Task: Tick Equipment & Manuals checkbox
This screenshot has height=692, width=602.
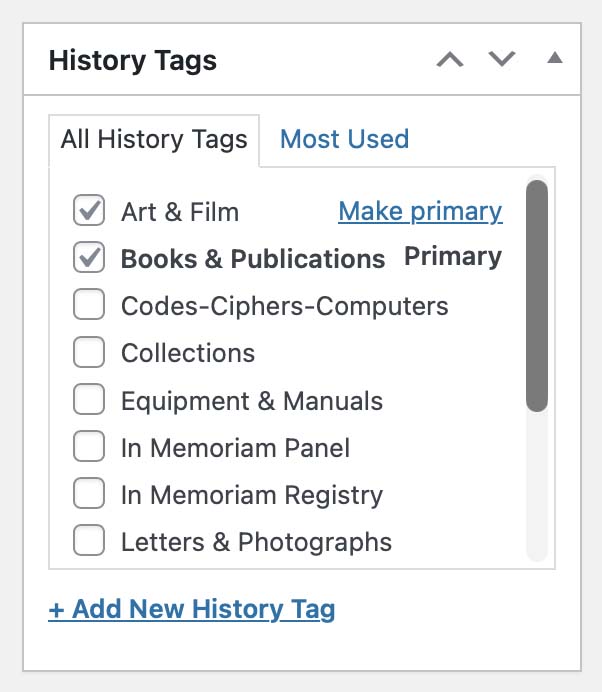Action: click(x=89, y=401)
